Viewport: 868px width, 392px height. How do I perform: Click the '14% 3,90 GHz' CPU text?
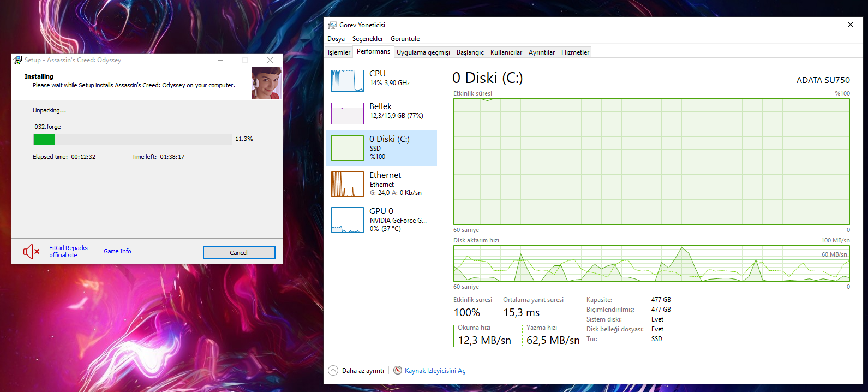[390, 83]
